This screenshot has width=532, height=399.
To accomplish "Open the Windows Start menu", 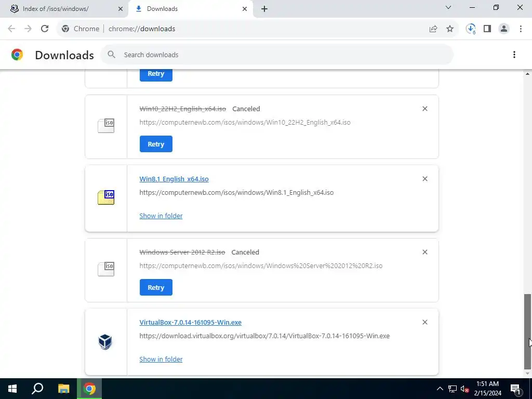I will [x=12, y=389].
